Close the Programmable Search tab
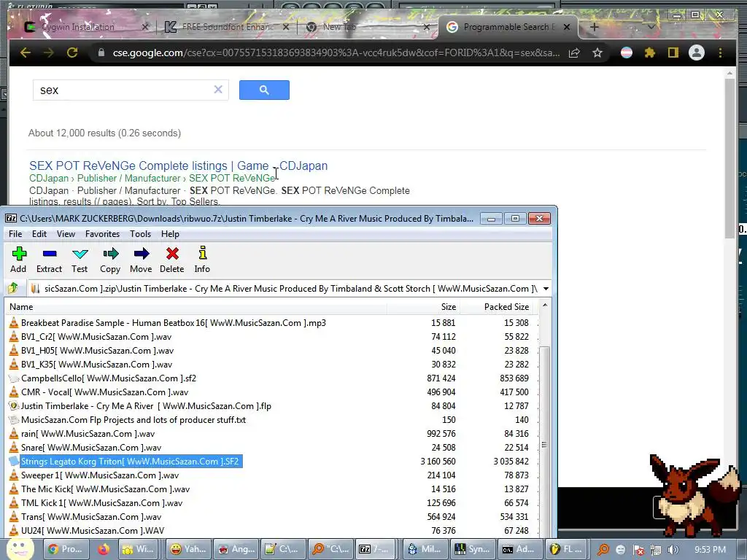This screenshot has height=560, width=747. (x=566, y=27)
